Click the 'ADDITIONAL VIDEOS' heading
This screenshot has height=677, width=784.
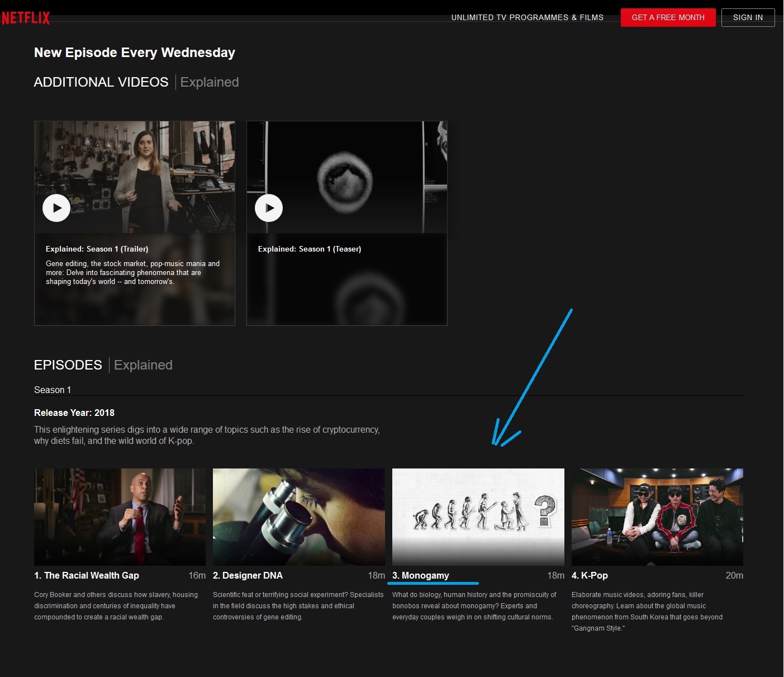coord(101,82)
